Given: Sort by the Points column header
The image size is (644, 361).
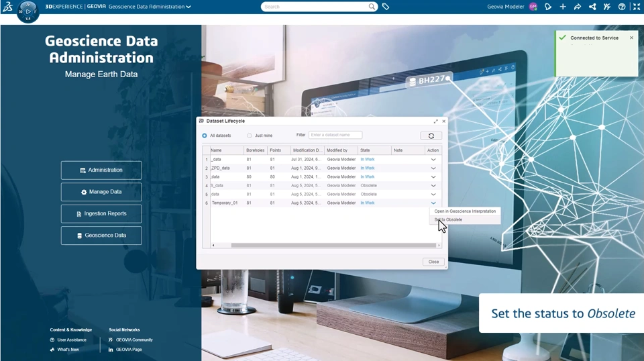Looking at the screenshot, I should pos(279,150).
